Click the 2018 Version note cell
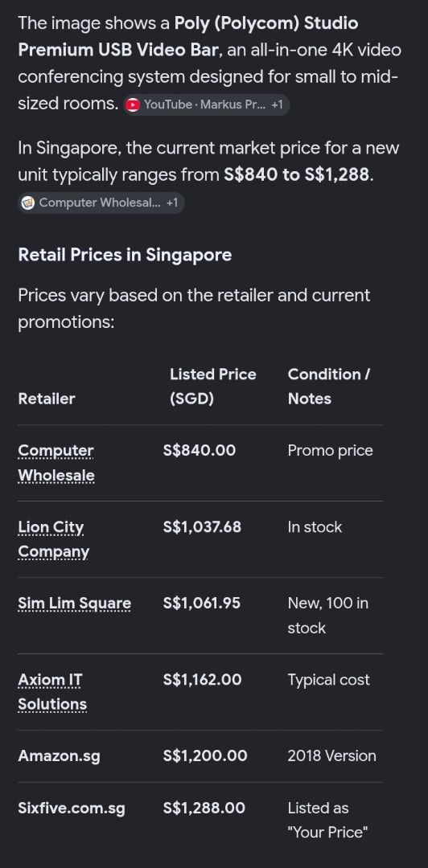The width and height of the screenshot is (428, 868). tap(331, 756)
